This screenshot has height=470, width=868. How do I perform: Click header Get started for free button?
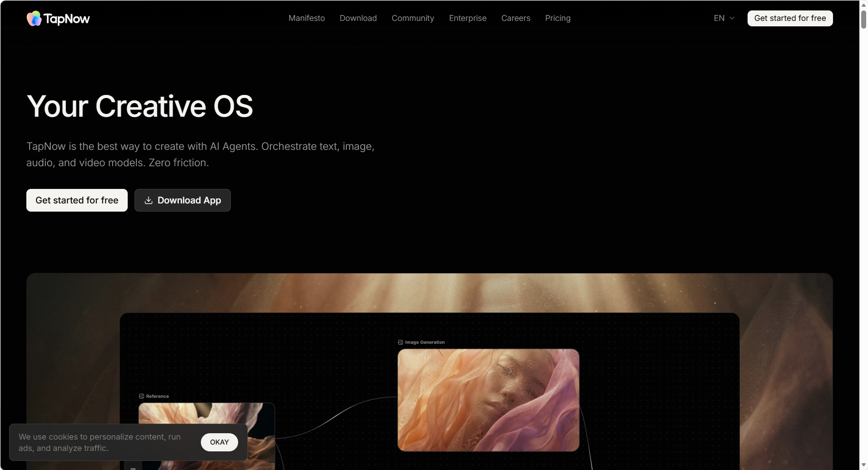click(790, 18)
